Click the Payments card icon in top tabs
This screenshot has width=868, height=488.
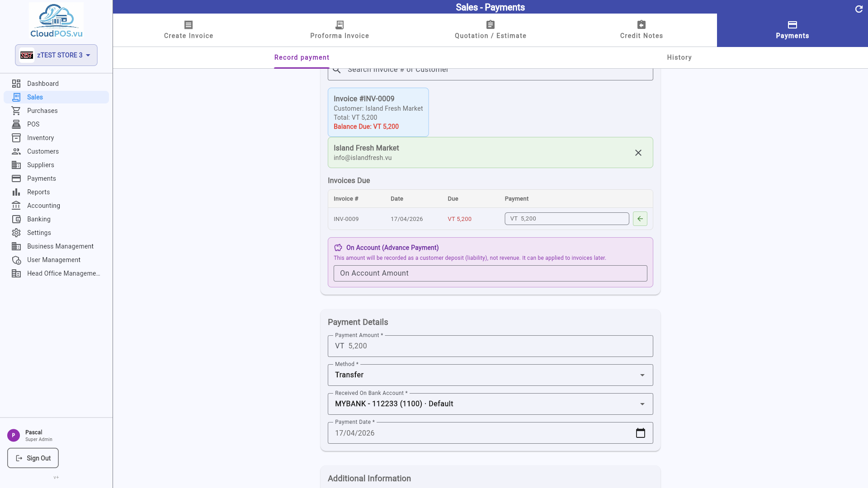(x=793, y=25)
